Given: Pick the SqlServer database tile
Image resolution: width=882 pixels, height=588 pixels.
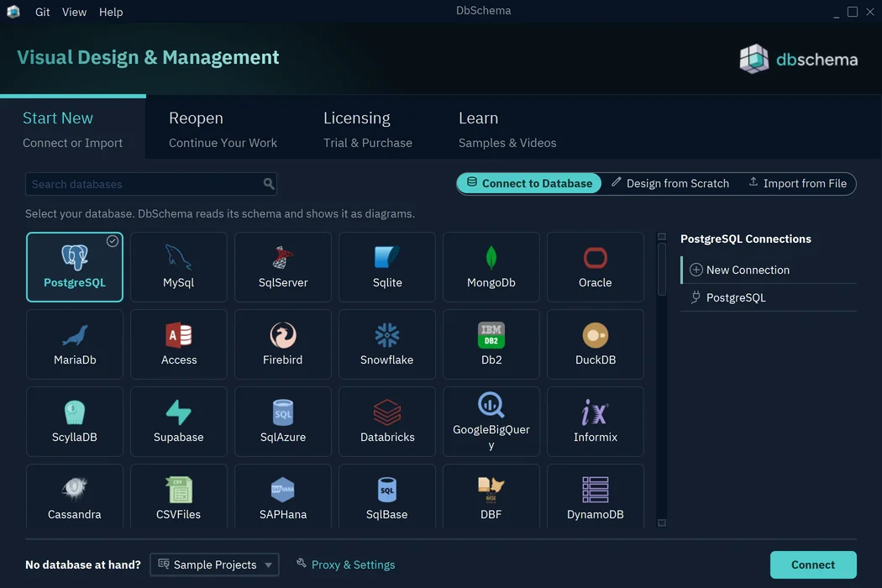Looking at the screenshot, I should pos(283,267).
